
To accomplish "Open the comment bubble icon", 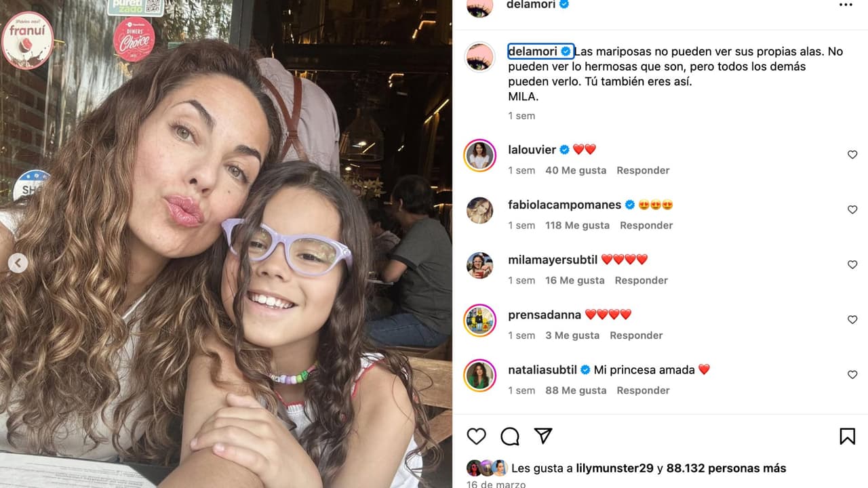I will (510, 436).
